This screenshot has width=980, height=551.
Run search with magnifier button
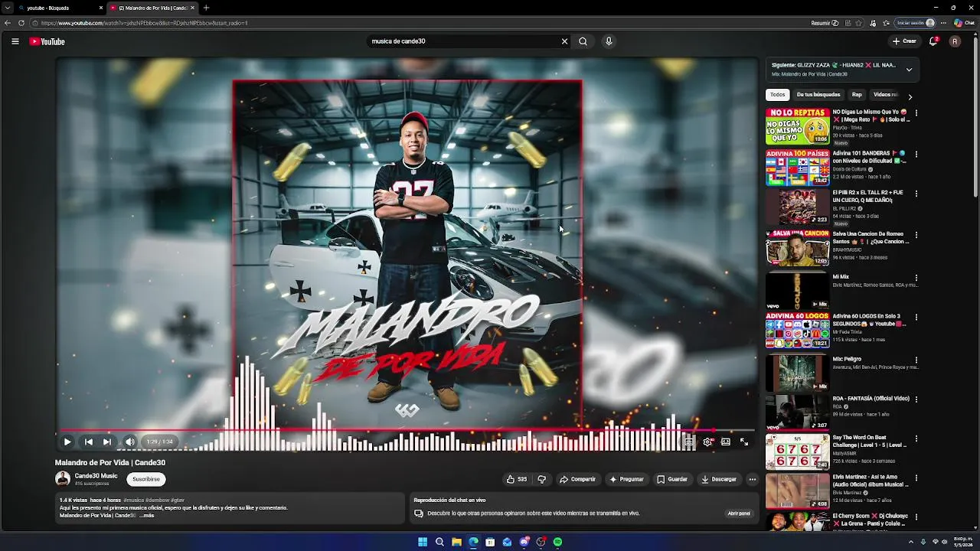coord(583,41)
